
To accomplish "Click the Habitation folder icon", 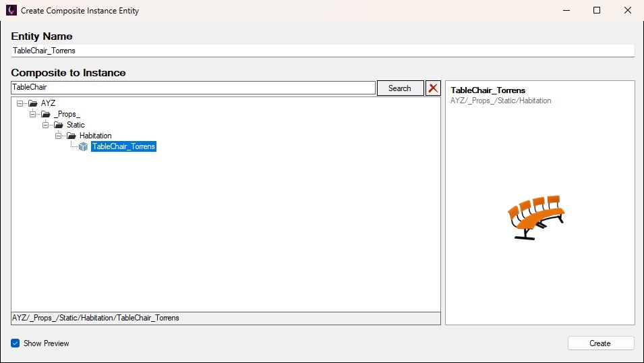I will tap(71, 136).
